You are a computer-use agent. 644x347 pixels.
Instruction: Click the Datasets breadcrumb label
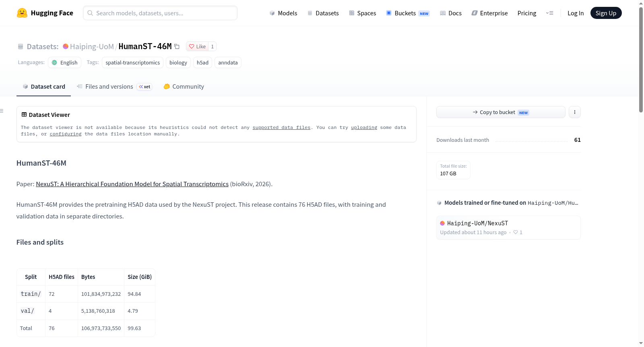pyautogui.click(x=43, y=46)
